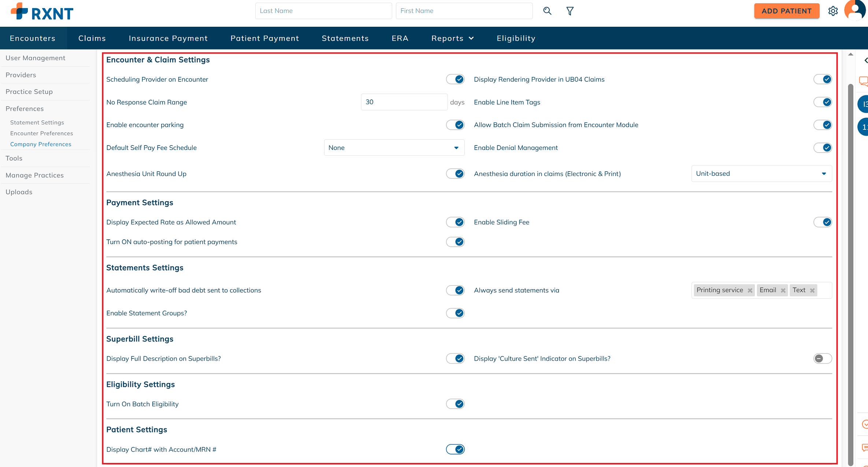This screenshot has width=868, height=467.
Task: Enable 'Culture Sent' Indicator on Superbills toggle
Action: tap(822, 358)
